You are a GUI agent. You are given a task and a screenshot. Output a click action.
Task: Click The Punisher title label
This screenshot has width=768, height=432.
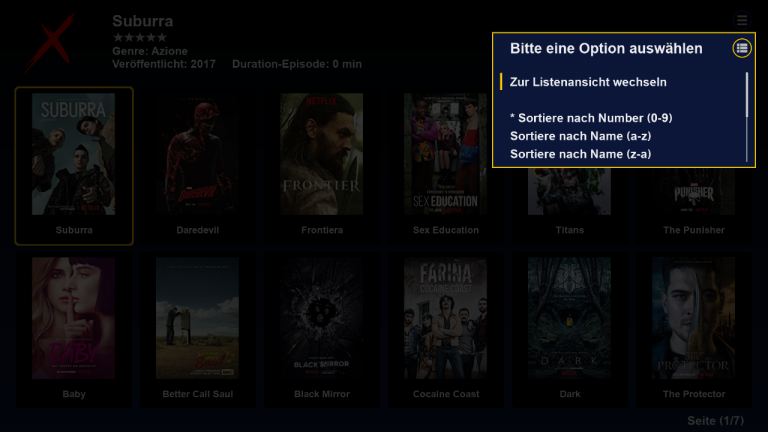pyautogui.click(x=694, y=230)
